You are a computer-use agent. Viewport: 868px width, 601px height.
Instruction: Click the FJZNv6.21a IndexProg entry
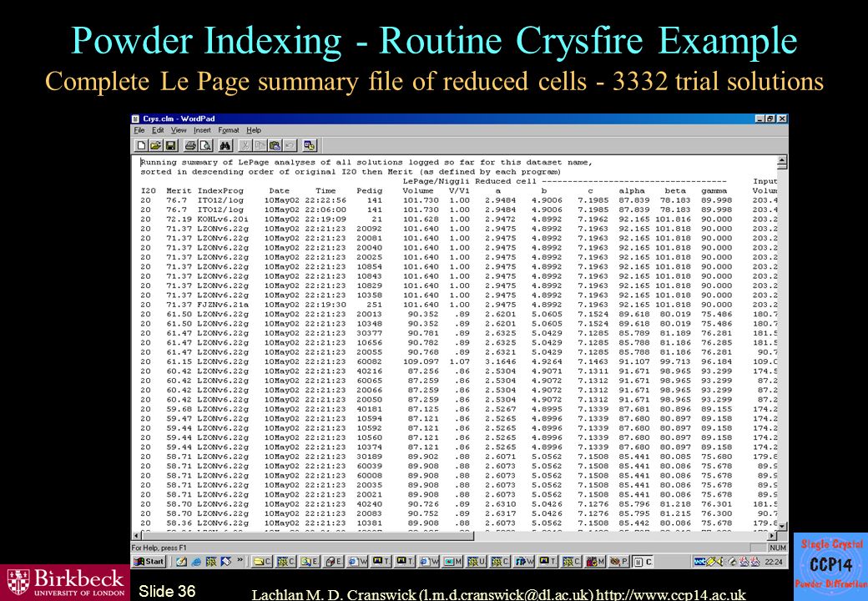click(223, 305)
